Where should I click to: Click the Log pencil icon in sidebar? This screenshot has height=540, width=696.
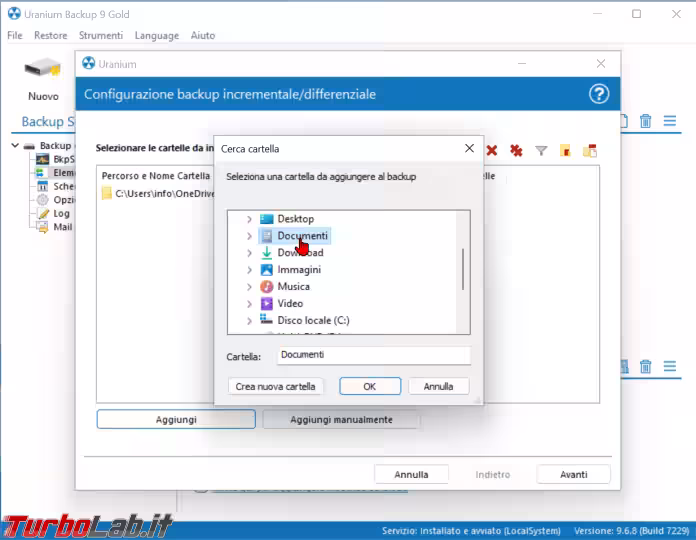coord(43,213)
